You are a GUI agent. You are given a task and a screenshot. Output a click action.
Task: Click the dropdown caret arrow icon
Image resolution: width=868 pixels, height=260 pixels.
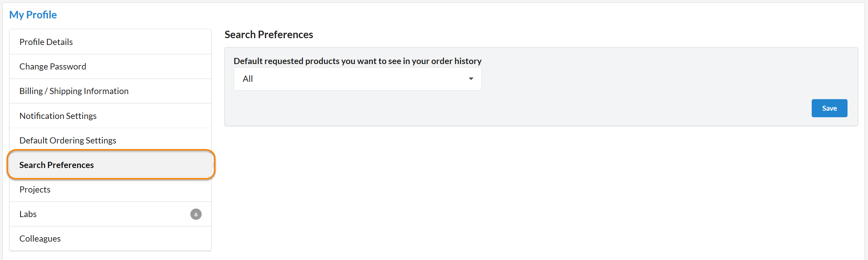(471, 79)
